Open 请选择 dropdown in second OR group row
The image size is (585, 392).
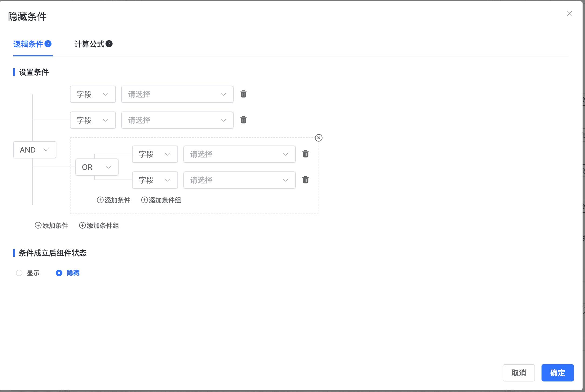click(x=240, y=180)
